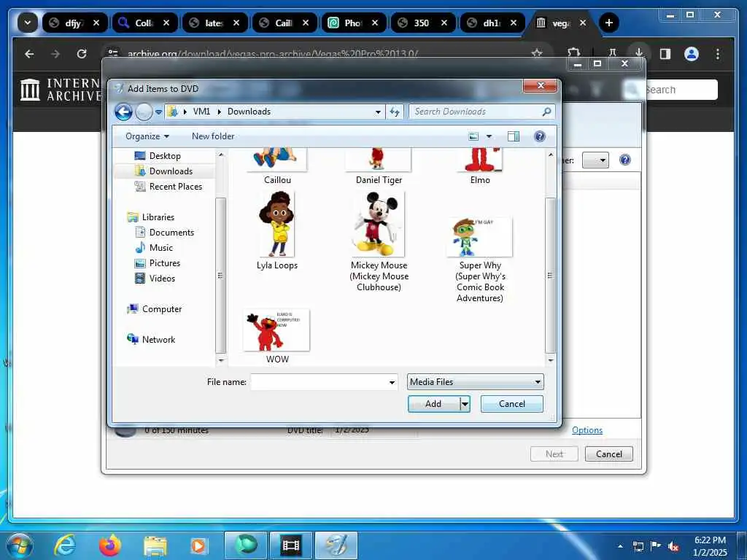Go back using the dialog's blue back arrow

pos(123,112)
